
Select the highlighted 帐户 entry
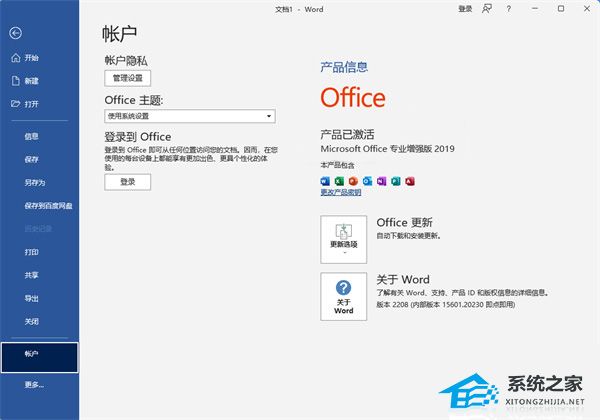[39, 357]
